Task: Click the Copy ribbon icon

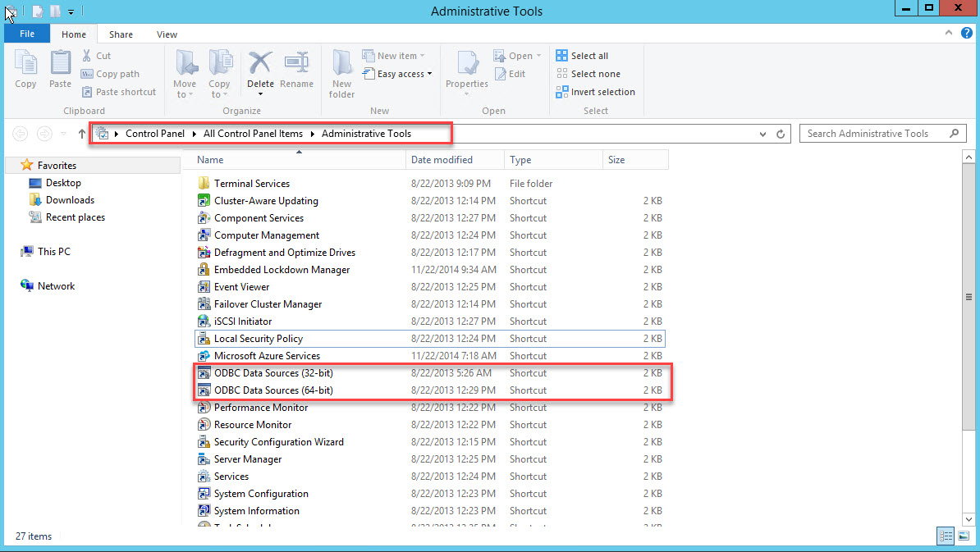Action: coord(25,63)
